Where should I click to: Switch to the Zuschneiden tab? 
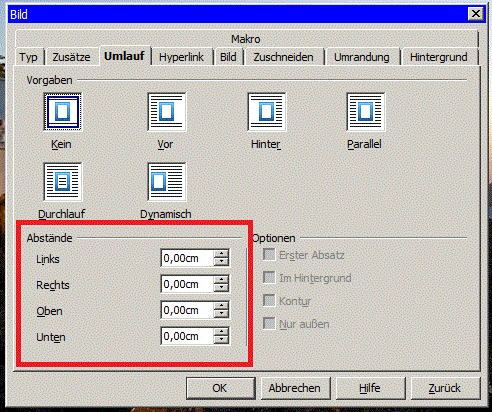(x=283, y=57)
